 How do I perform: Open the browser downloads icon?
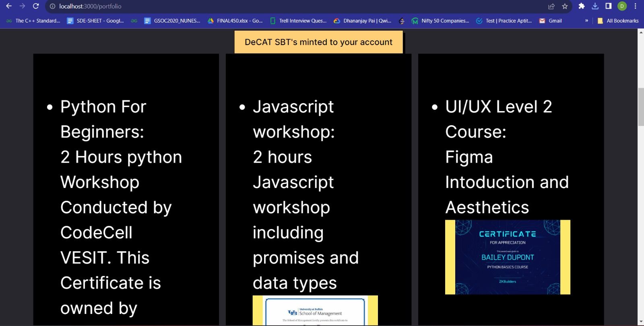[x=595, y=6]
